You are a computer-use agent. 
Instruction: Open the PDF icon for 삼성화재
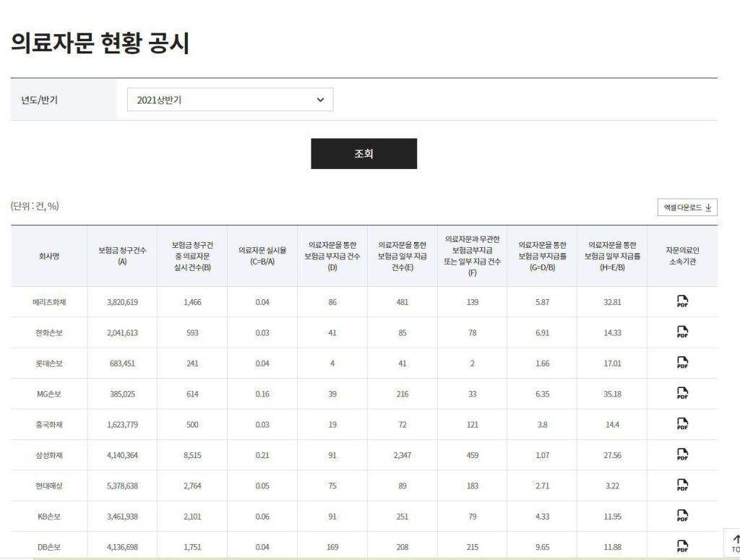click(x=682, y=455)
